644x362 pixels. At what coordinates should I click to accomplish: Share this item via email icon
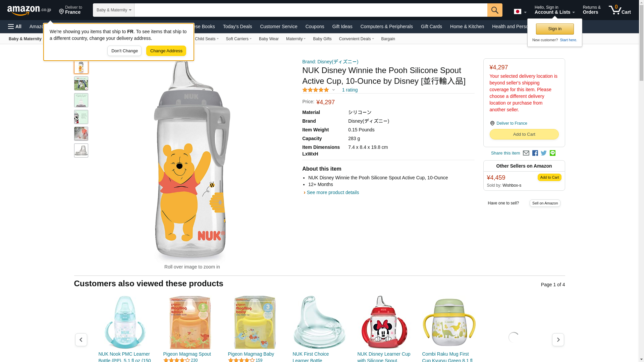[526, 153]
